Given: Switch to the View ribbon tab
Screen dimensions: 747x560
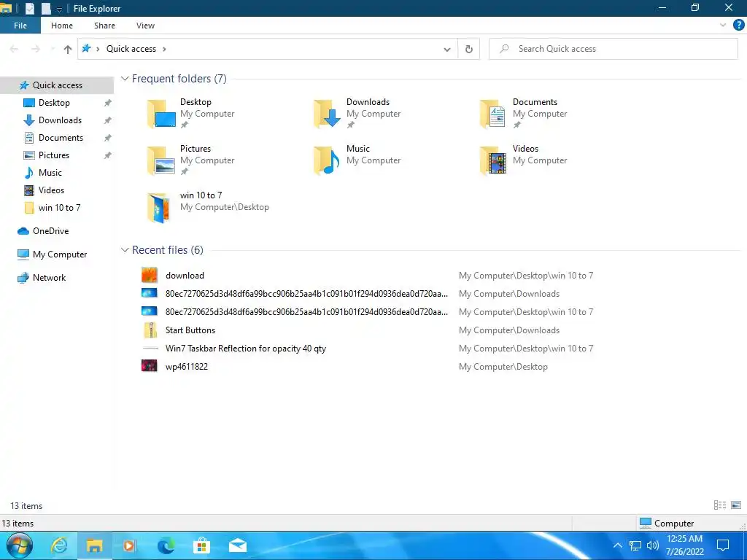Looking at the screenshot, I should tap(145, 26).
